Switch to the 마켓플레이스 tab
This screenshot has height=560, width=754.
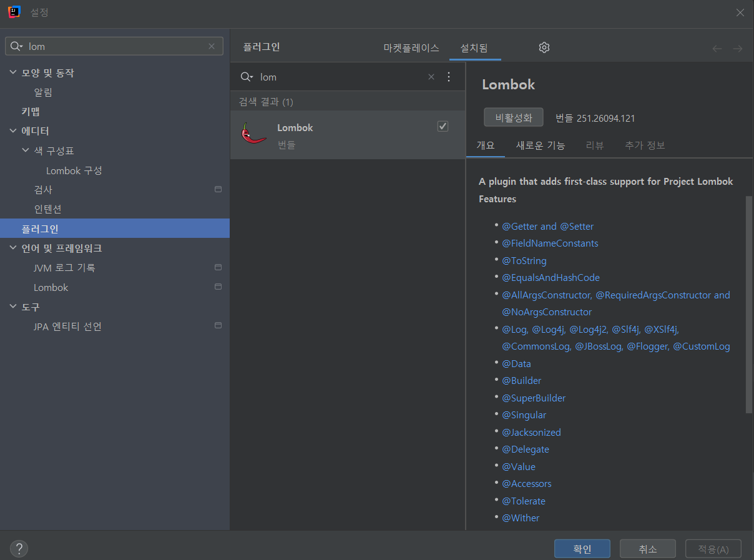pos(411,48)
